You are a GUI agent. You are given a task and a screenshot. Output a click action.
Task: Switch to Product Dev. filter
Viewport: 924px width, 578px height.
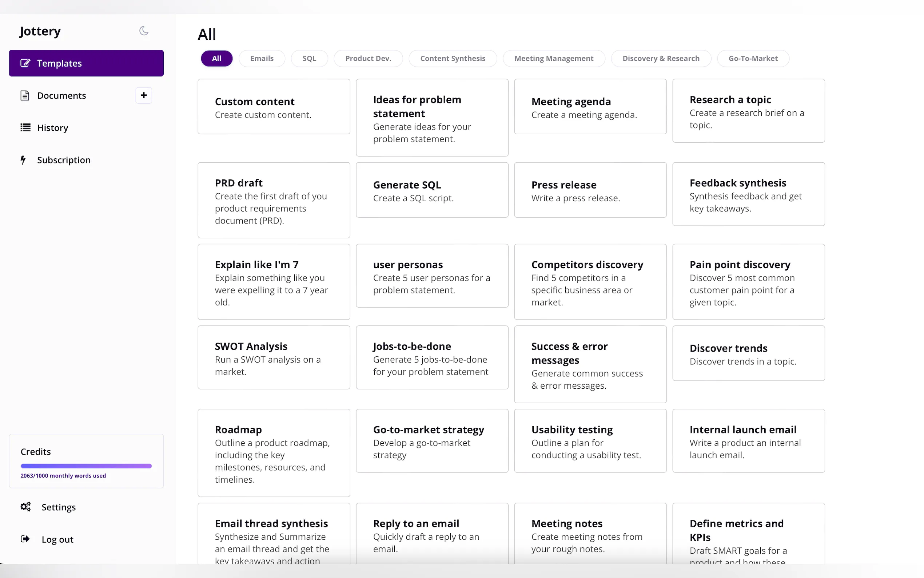coord(368,59)
